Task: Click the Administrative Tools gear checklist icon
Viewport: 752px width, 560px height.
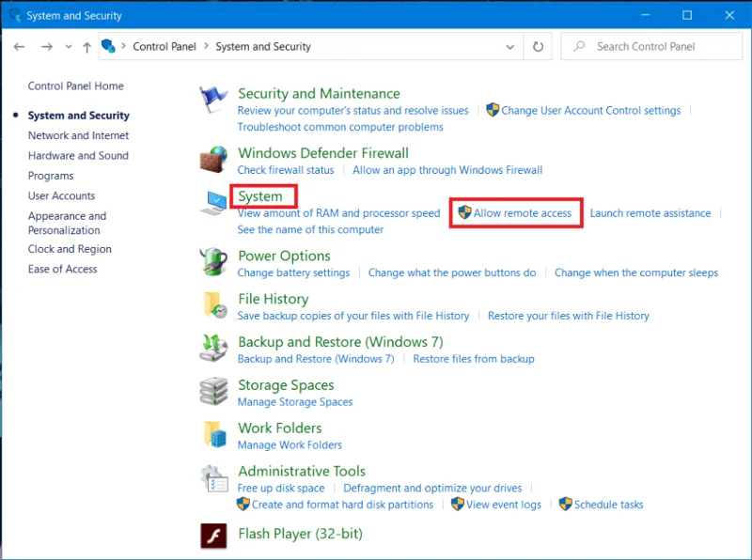Action: (214, 478)
